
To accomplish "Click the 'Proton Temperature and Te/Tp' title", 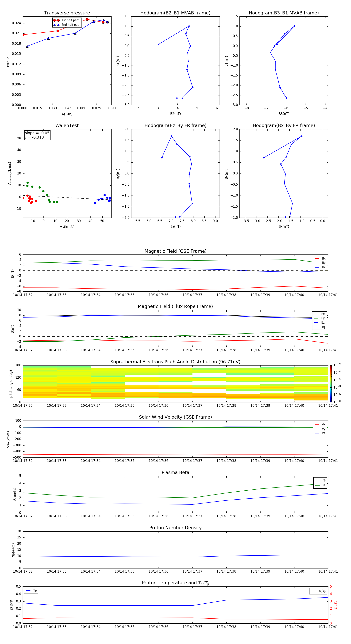I will [x=175, y=583].
